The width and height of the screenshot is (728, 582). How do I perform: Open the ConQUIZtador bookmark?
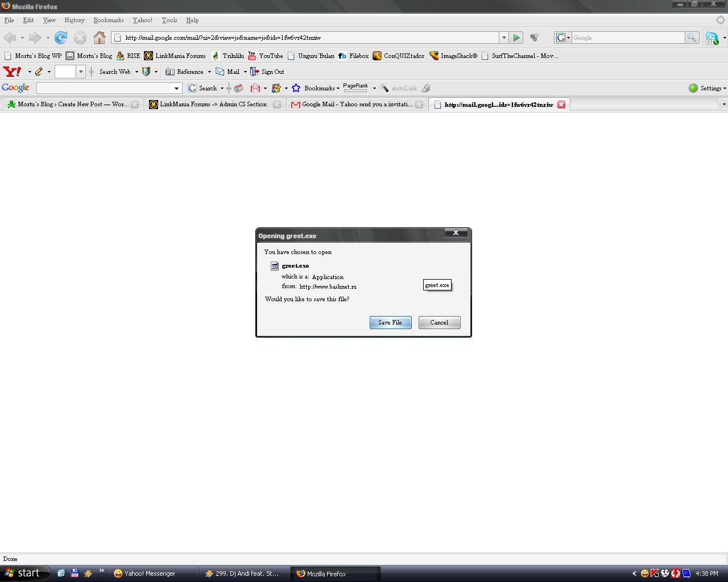(399, 56)
